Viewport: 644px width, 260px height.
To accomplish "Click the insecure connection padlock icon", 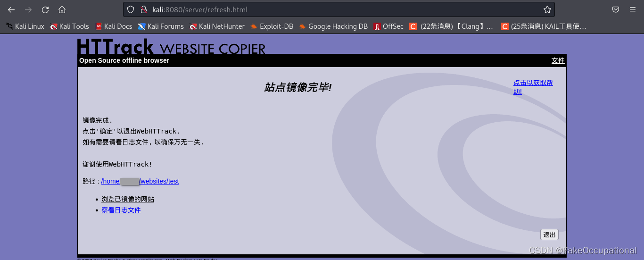I will pyautogui.click(x=144, y=9).
